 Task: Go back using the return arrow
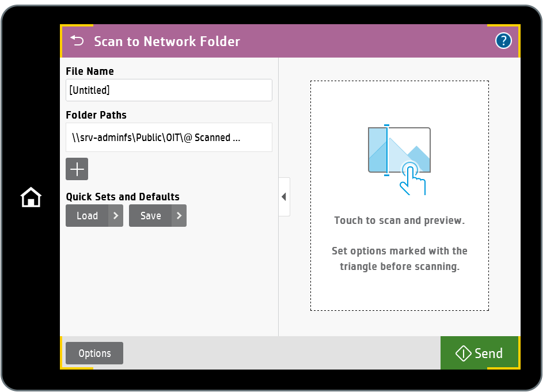coord(77,41)
